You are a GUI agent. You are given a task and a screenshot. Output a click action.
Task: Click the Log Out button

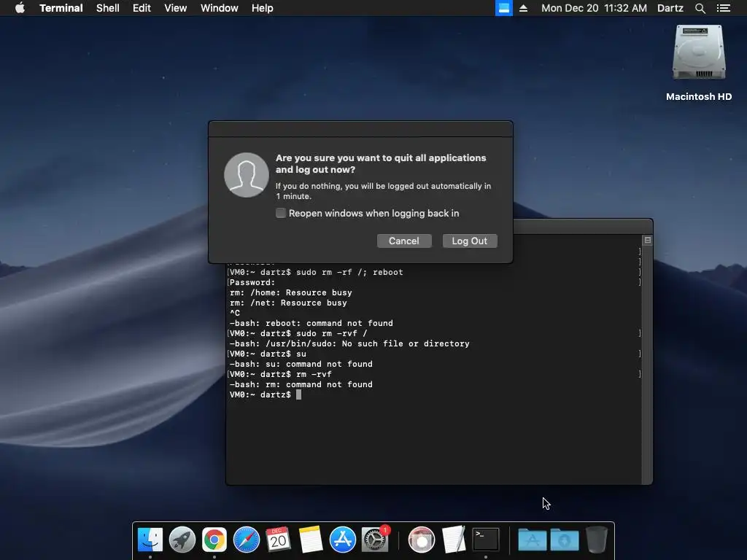pyautogui.click(x=470, y=241)
